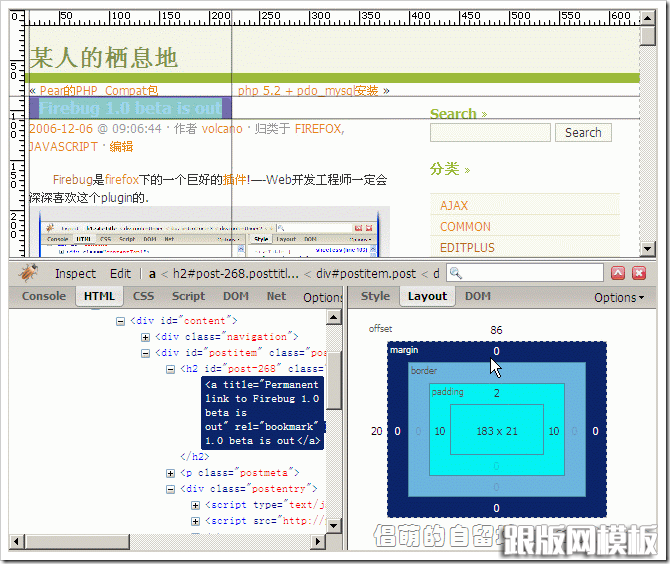670x564 pixels.
Task: Click the Inspect button
Action: (75, 273)
